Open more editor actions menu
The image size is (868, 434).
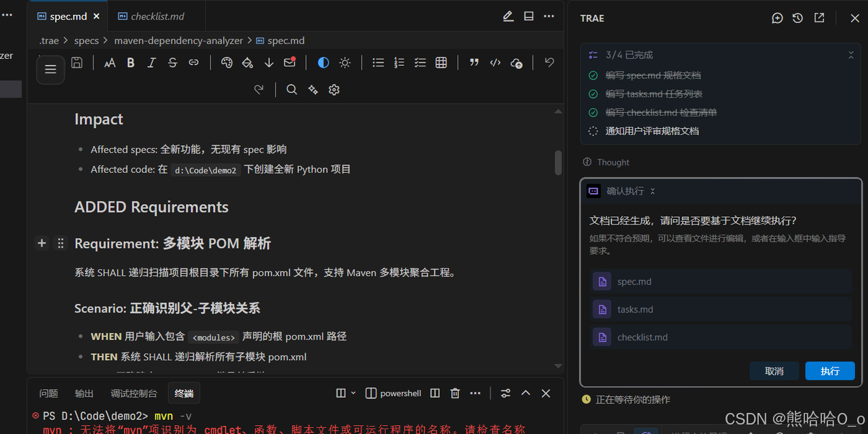549,16
